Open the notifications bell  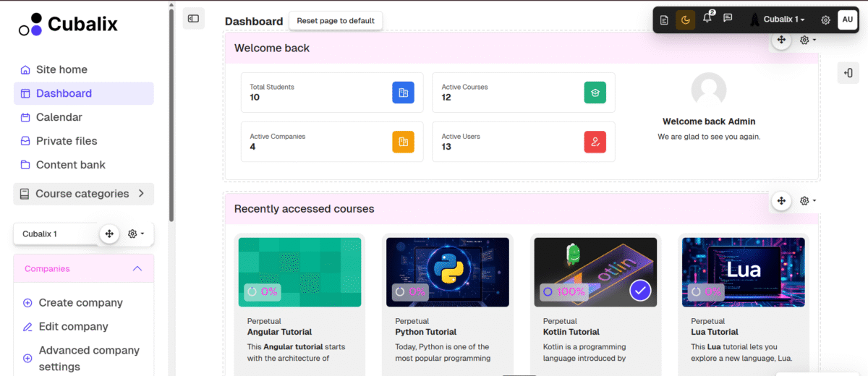coord(707,19)
